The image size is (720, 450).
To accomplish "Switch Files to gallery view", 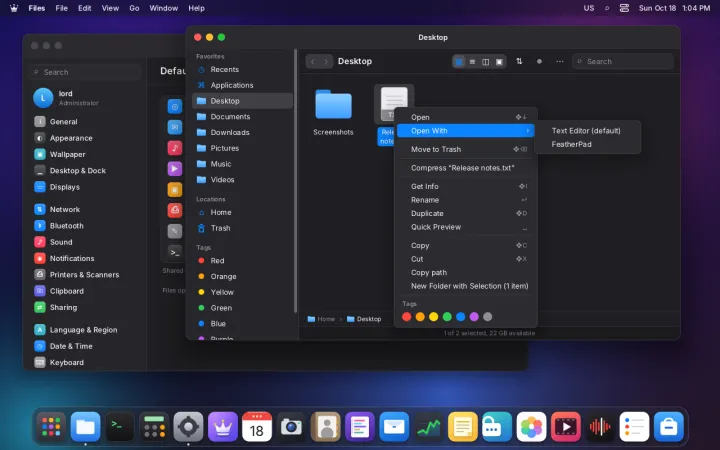I will coord(499,62).
